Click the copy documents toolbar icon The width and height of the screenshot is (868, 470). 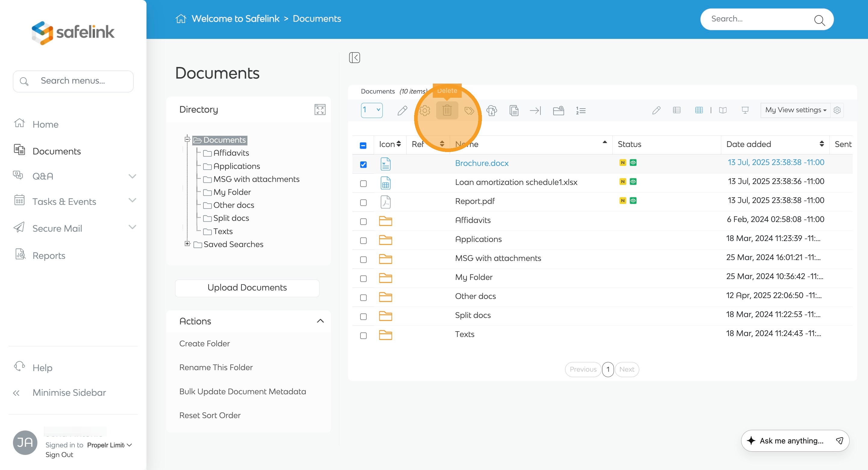(x=514, y=110)
